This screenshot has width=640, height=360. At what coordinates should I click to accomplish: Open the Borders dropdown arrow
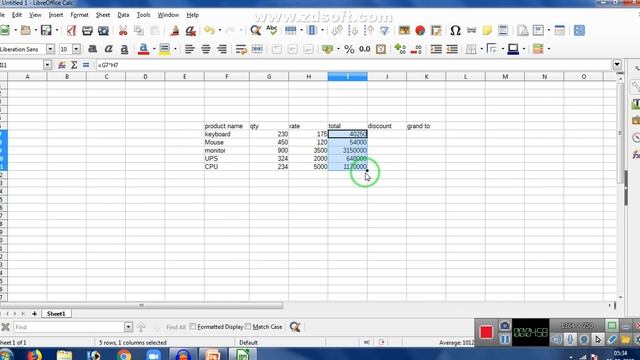[482, 49]
